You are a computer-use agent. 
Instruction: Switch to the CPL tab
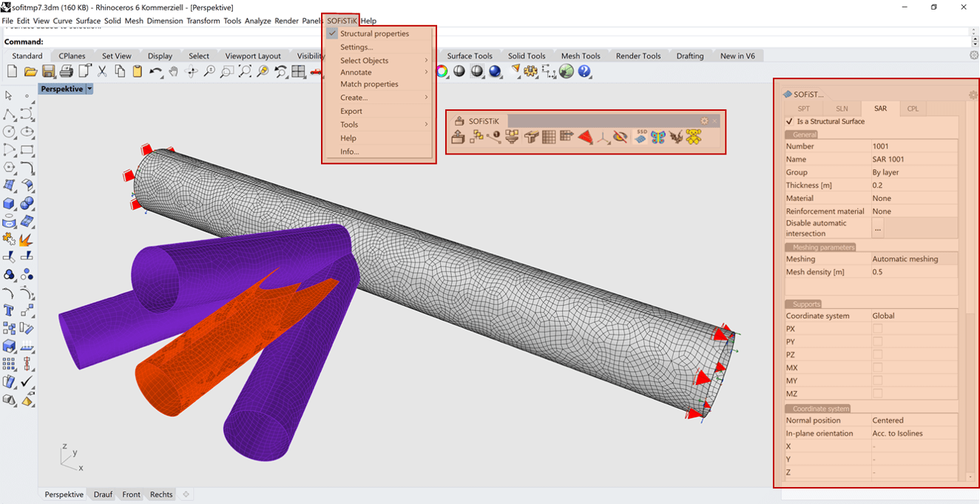coord(913,109)
